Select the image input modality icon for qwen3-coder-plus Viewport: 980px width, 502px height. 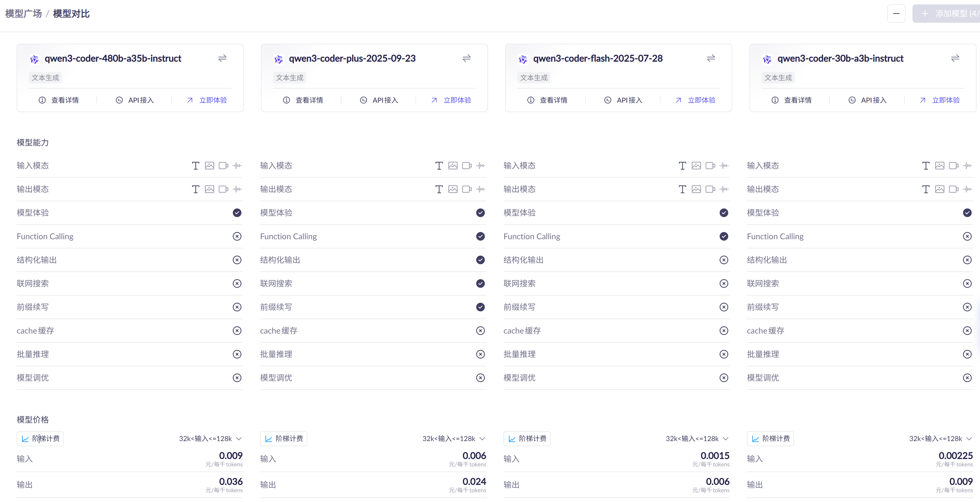coord(453,166)
